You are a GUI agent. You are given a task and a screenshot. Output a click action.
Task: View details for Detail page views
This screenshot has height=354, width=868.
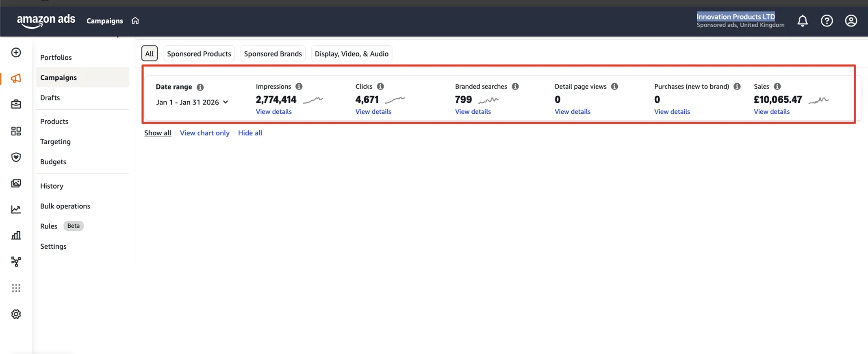[x=572, y=111]
